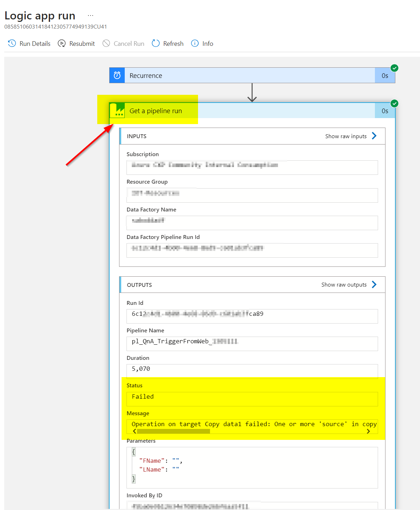Screen dimensions: 420x510
Task: Refresh the run view
Action: pos(168,43)
